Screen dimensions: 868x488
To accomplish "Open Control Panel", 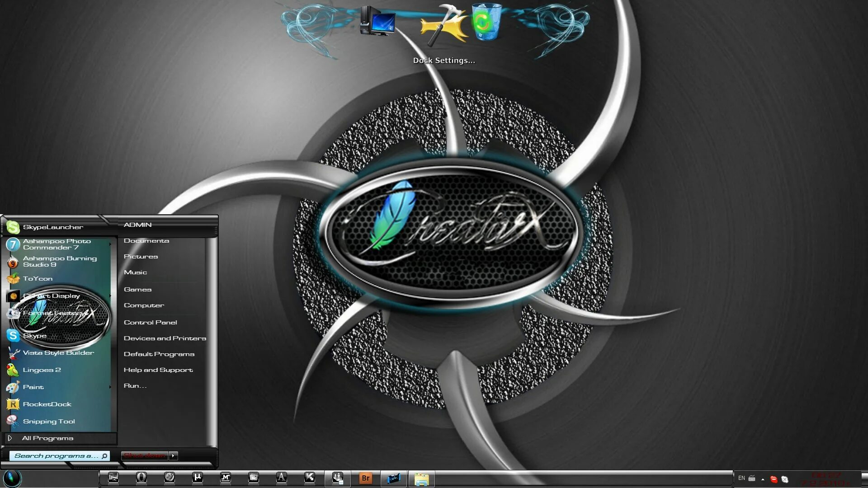I will [x=150, y=322].
